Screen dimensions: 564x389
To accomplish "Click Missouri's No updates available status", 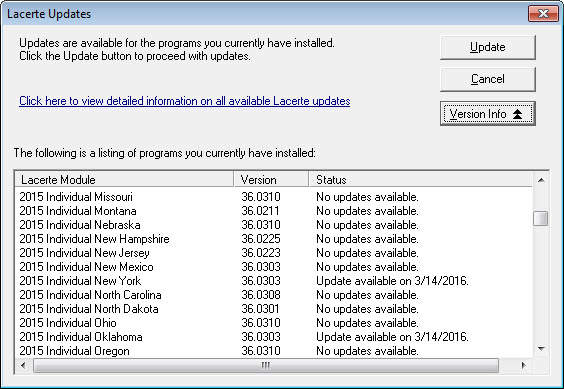I will click(x=367, y=197).
